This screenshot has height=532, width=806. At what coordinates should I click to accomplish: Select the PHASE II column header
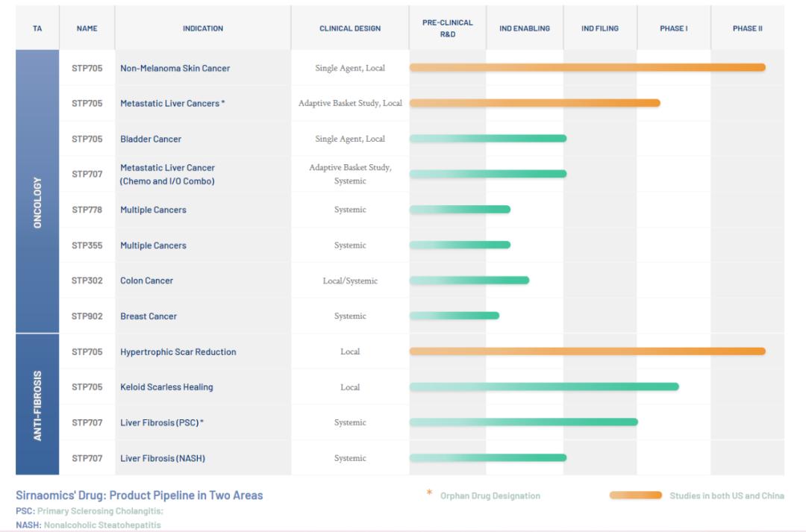[747, 28]
